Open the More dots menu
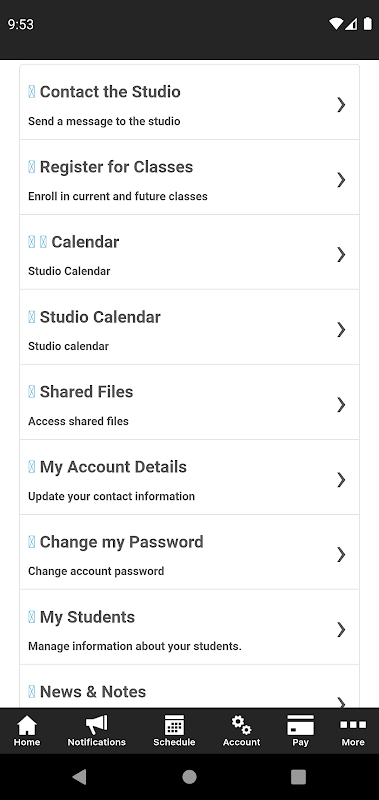Image resolution: width=379 pixels, height=800 pixels. tap(353, 725)
